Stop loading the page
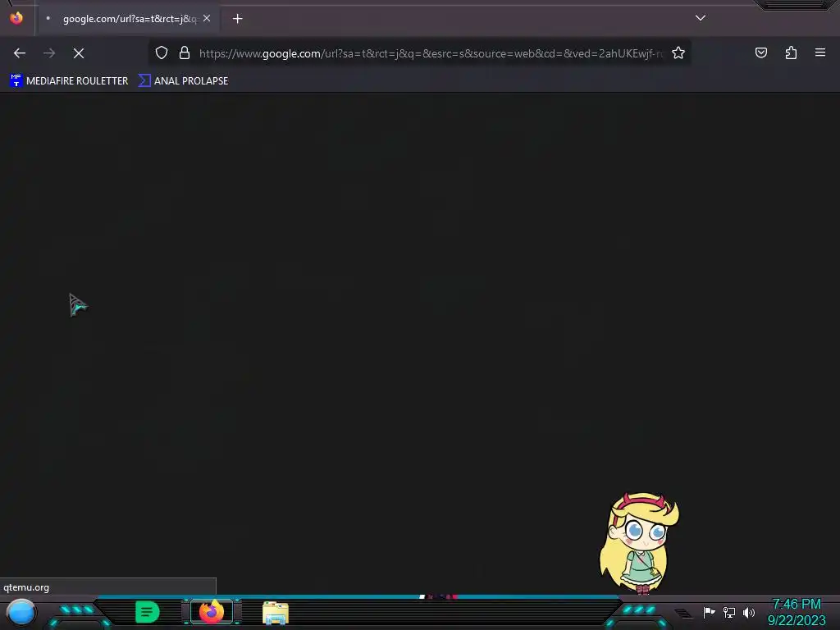 pos(79,53)
